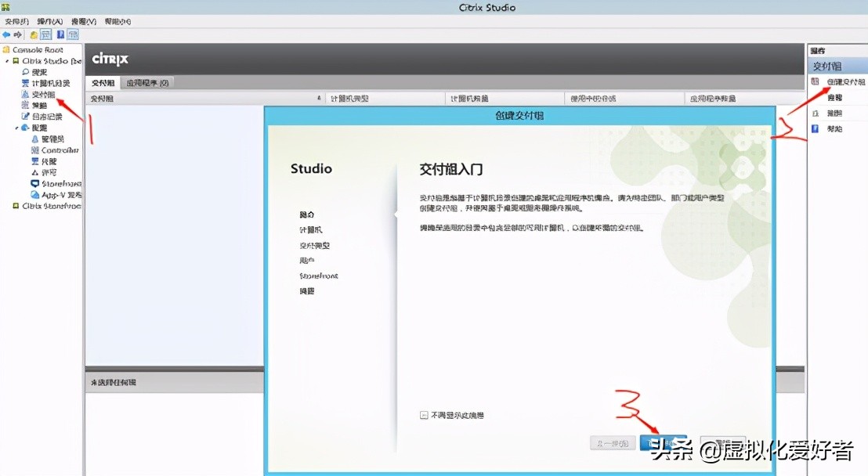Select the Citrix Studio node icon
The image size is (868, 476).
(16, 61)
